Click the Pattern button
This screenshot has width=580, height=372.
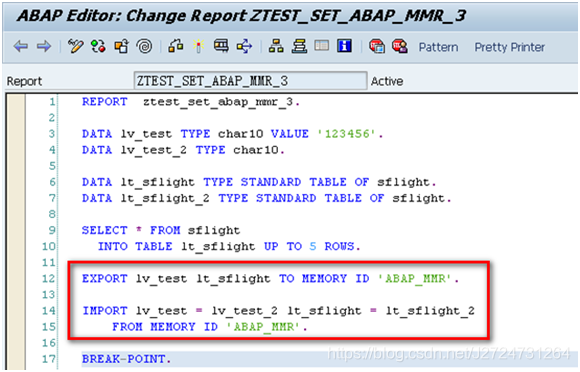click(x=438, y=47)
